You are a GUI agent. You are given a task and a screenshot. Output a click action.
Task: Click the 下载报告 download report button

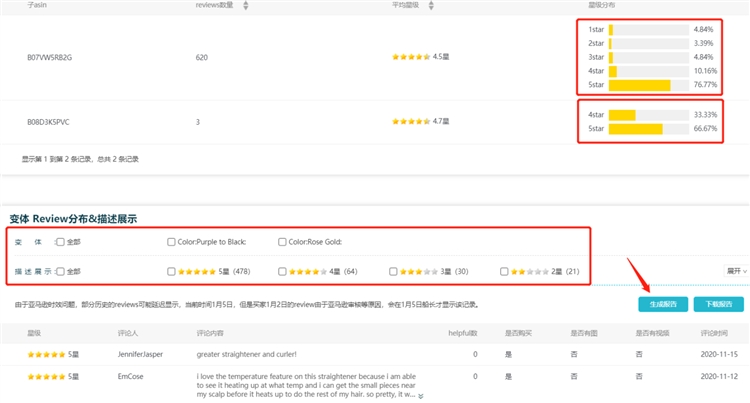point(718,304)
